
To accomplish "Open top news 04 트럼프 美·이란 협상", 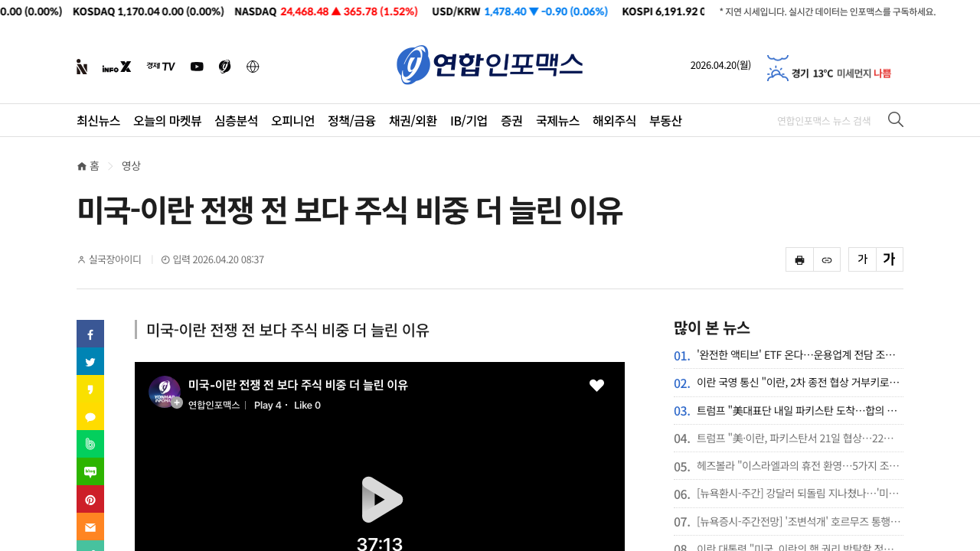I will 795,438.
